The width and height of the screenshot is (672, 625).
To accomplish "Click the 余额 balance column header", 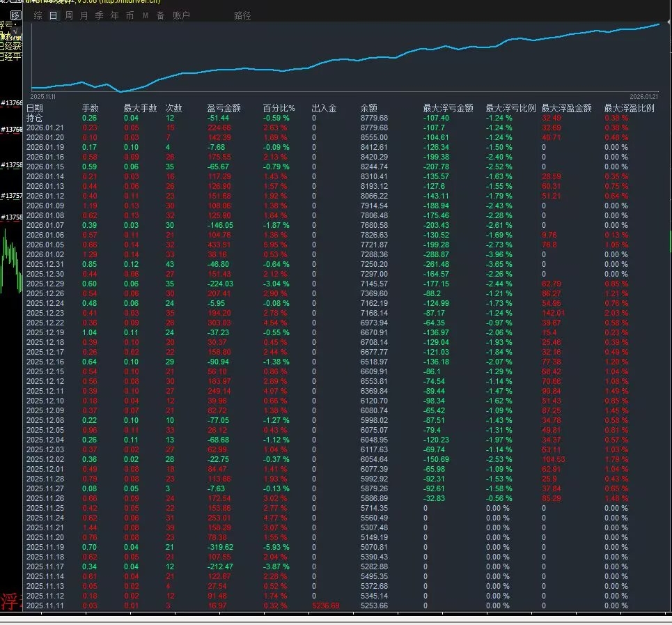I will tap(368, 108).
